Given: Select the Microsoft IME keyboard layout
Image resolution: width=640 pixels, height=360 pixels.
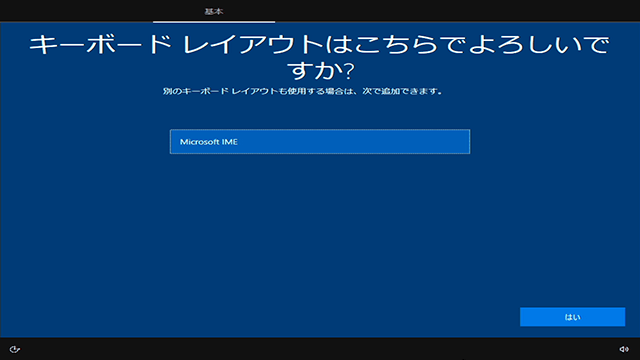Looking at the screenshot, I should tap(320, 142).
